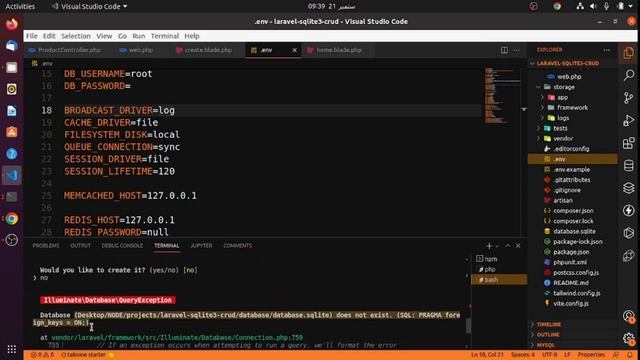Open the Terminal menu in menu bar
Screen dimensions: 640x360
pyautogui.click(x=165, y=36)
